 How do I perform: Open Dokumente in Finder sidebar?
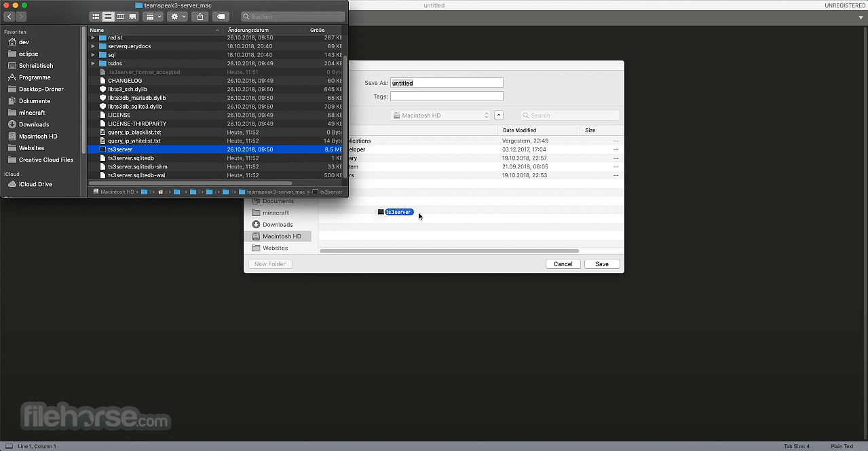point(35,101)
